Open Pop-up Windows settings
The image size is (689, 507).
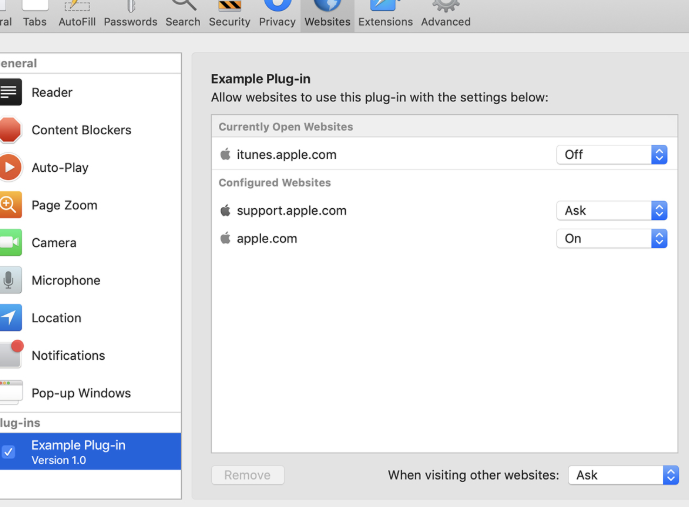pyautogui.click(x=80, y=393)
